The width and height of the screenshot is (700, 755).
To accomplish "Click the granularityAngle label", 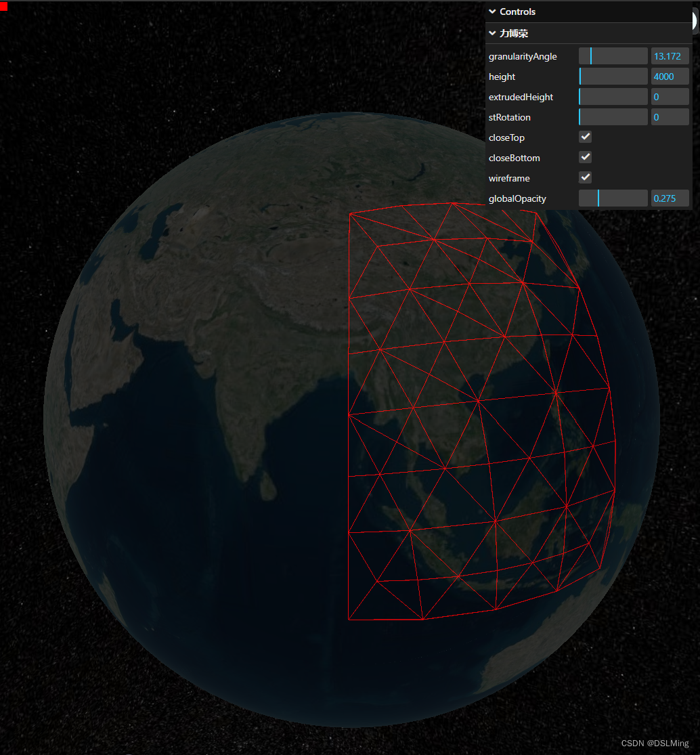I will coord(523,56).
